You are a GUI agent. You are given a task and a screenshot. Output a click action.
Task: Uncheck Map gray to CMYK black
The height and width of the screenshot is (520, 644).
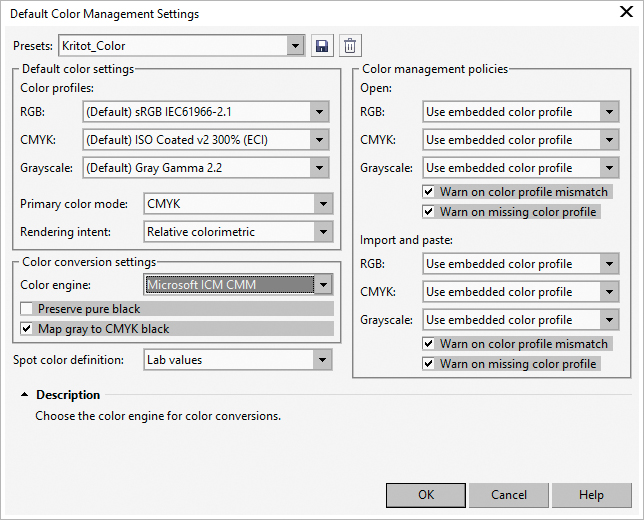[27, 329]
